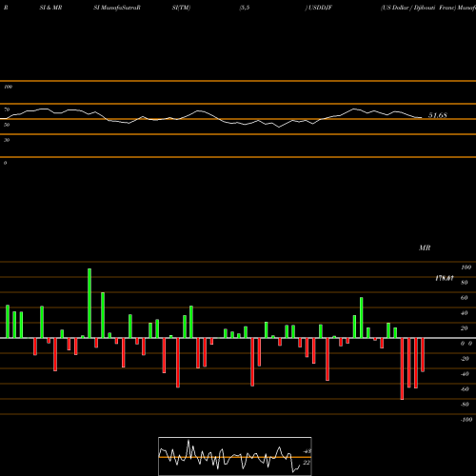Open the mini oscillator thumbnail chart at bottom

[235, 456]
